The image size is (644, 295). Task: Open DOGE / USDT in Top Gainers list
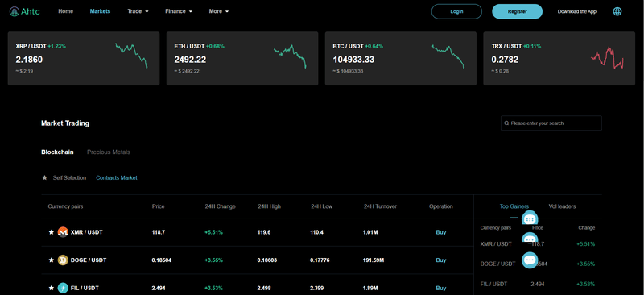click(497, 264)
